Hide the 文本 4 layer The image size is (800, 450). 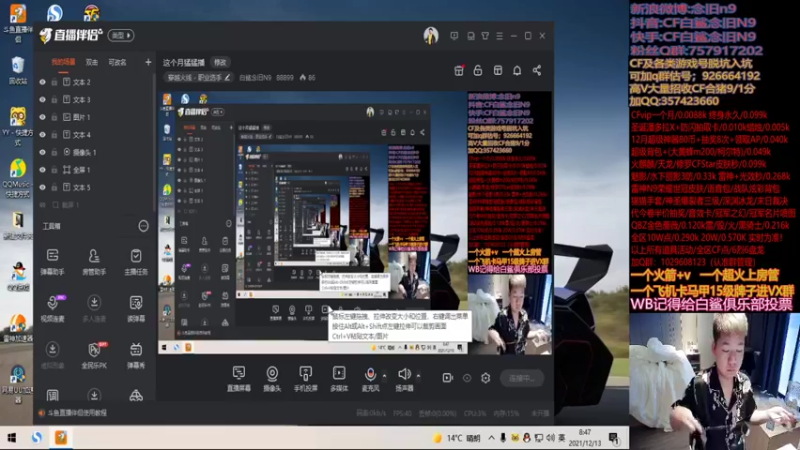click(x=42, y=135)
